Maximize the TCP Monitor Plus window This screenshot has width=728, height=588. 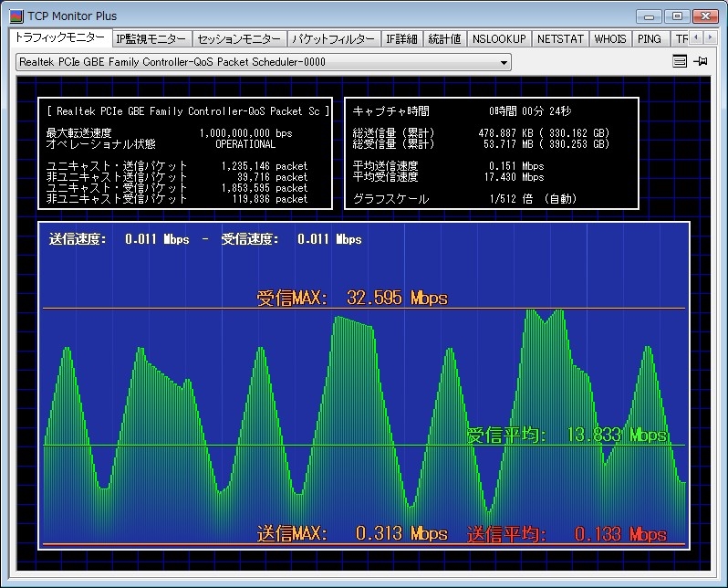676,16
